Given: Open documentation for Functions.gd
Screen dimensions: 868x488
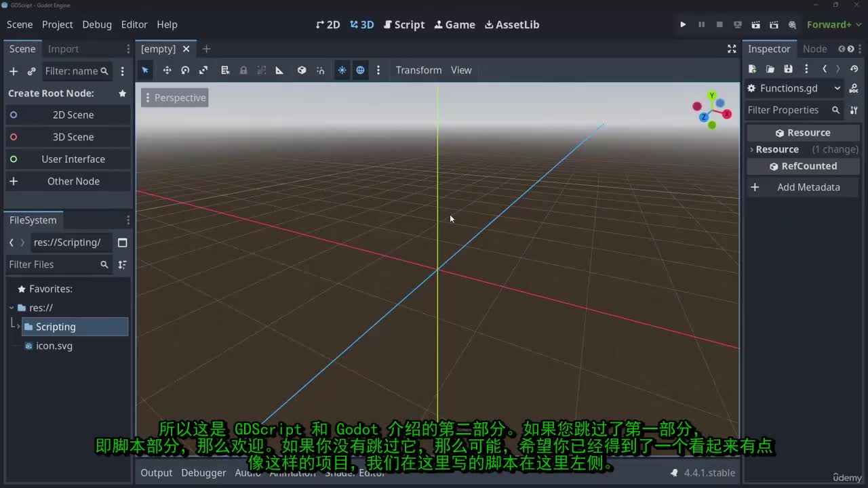Looking at the screenshot, I should (854, 88).
